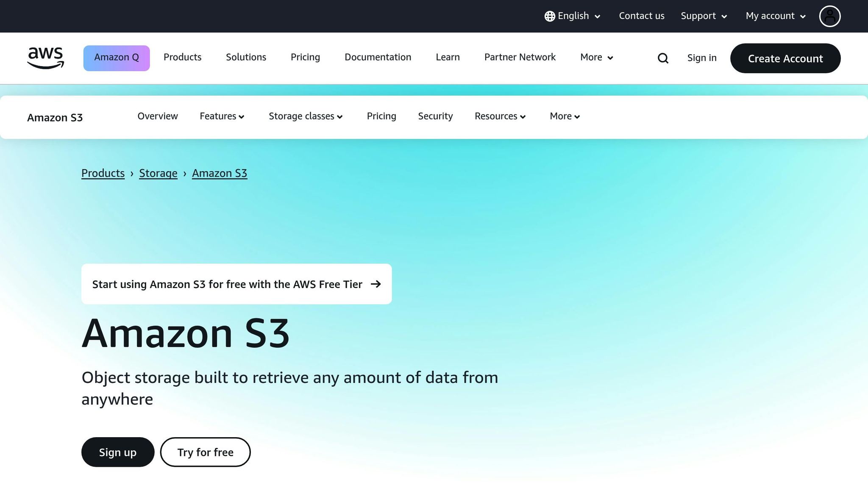Click the Object storage tagline text
Screen dimensions: 868x488
tap(289, 388)
